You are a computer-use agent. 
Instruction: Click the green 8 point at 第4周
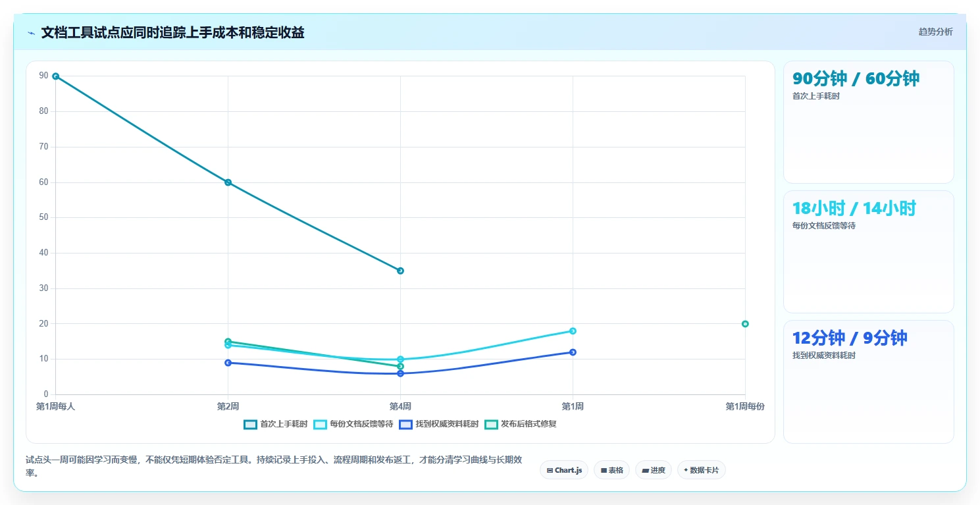[x=400, y=366]
